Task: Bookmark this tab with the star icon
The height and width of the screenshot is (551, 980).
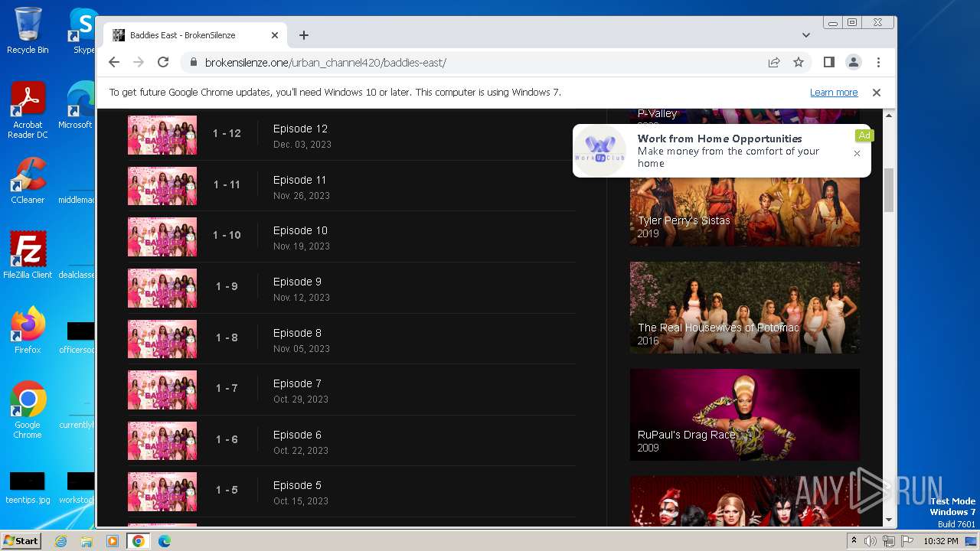Action: [x=799, y=62]
